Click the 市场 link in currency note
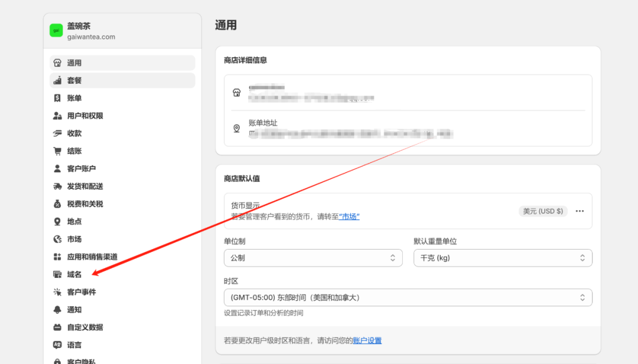 coord(350,217)
